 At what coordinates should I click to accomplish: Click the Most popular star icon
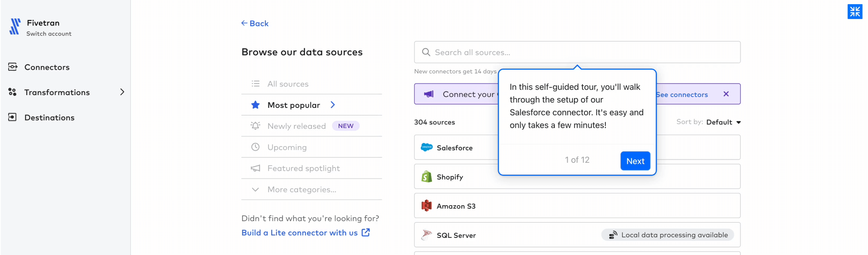point(256,105)
